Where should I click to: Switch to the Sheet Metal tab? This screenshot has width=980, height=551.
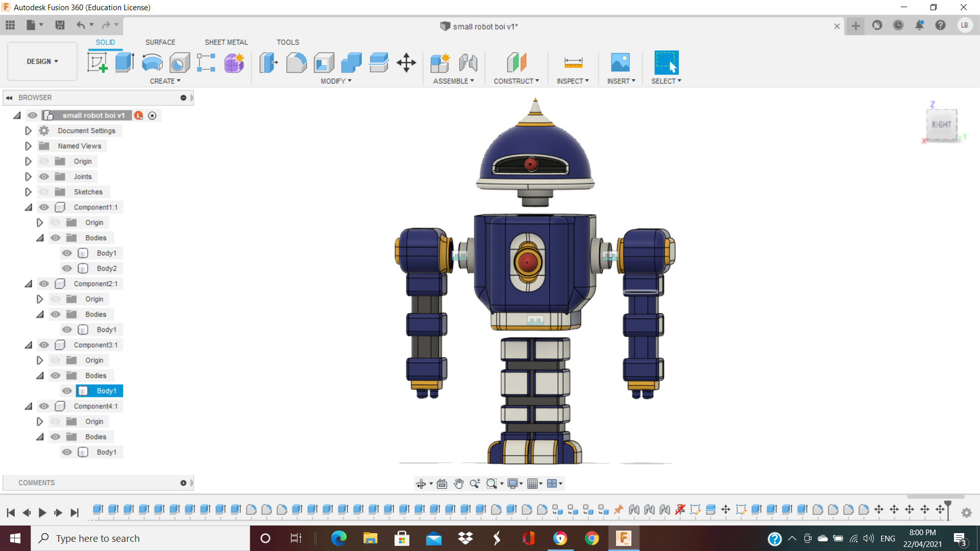pos(226,42)
